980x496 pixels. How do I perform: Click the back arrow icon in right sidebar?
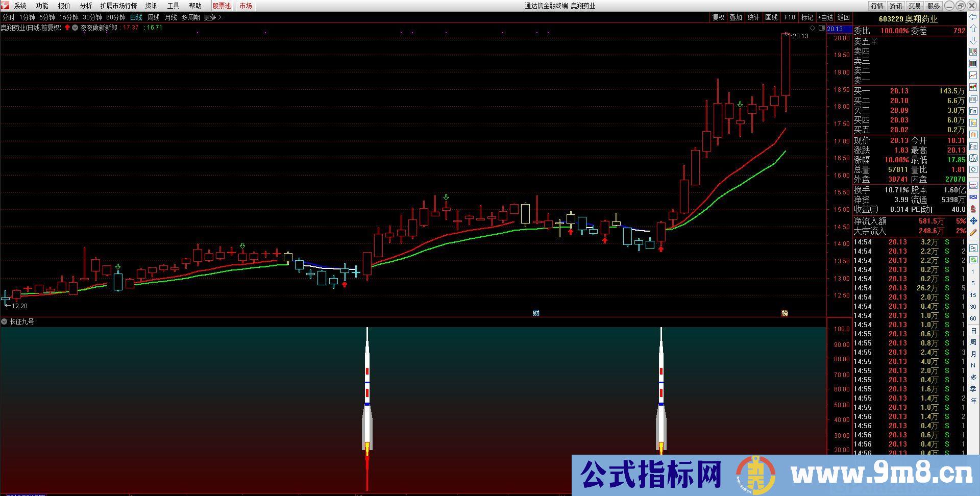pos(973,17)
